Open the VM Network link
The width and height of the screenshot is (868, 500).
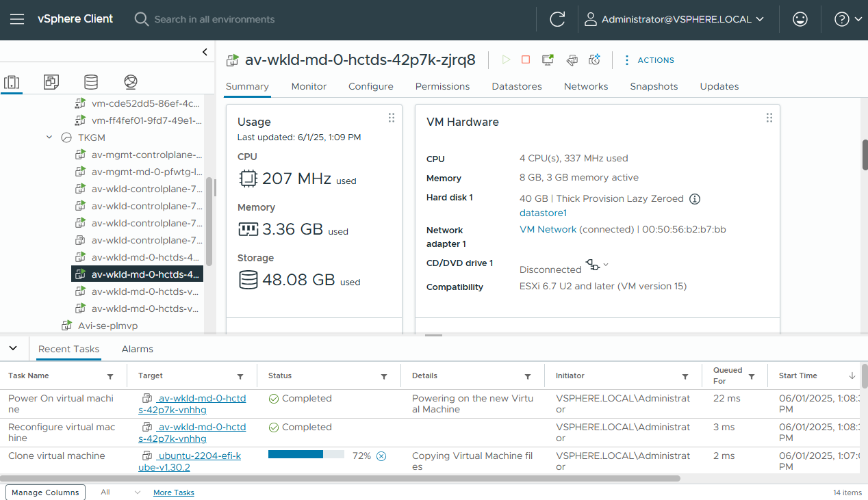[548, 229]
